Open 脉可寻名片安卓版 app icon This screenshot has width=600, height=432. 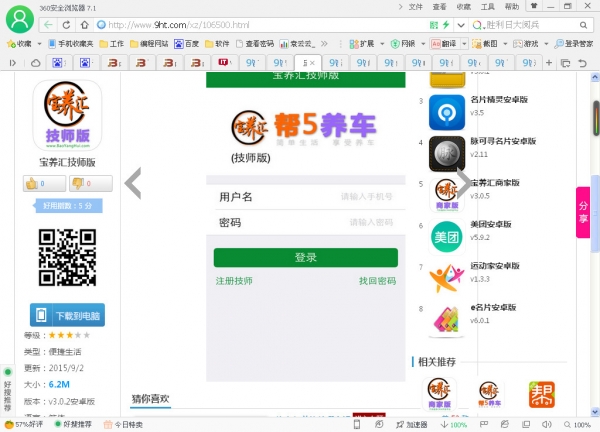point(447,154)
